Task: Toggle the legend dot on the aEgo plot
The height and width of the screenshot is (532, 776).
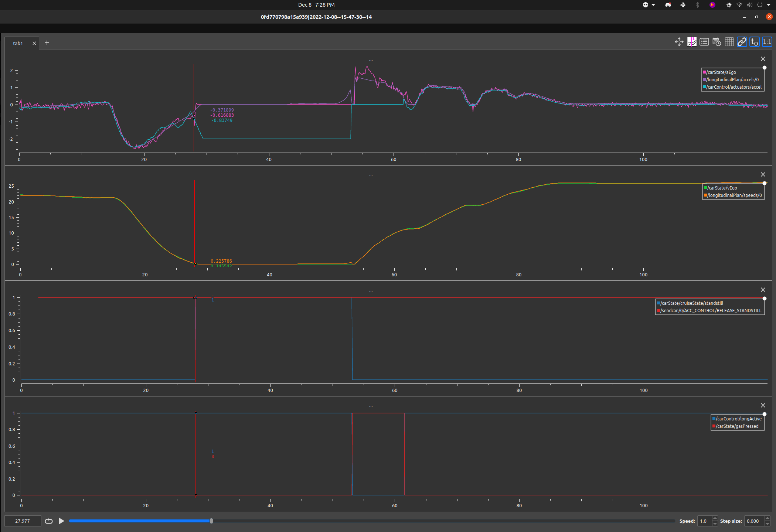Action: [764, 68]
